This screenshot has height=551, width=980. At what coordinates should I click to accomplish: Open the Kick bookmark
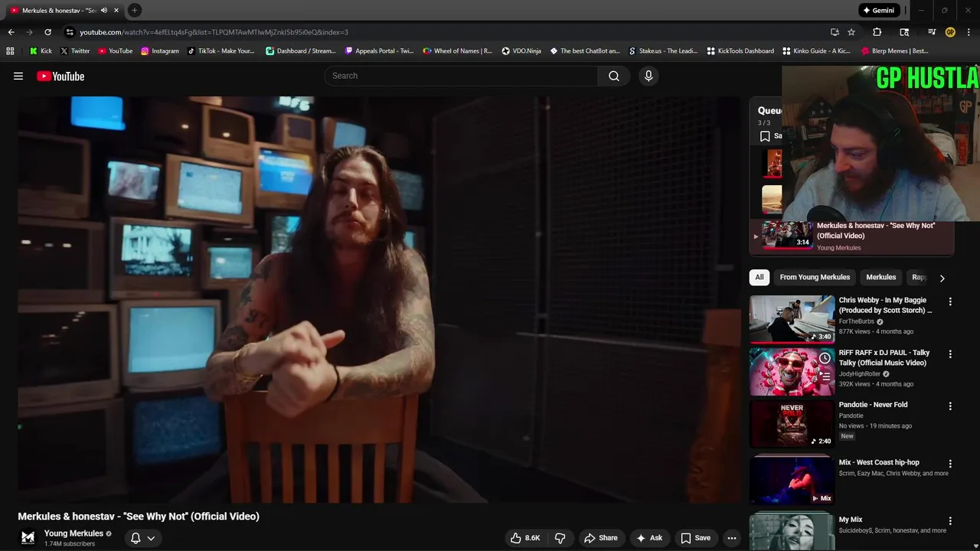pos(41,51)
